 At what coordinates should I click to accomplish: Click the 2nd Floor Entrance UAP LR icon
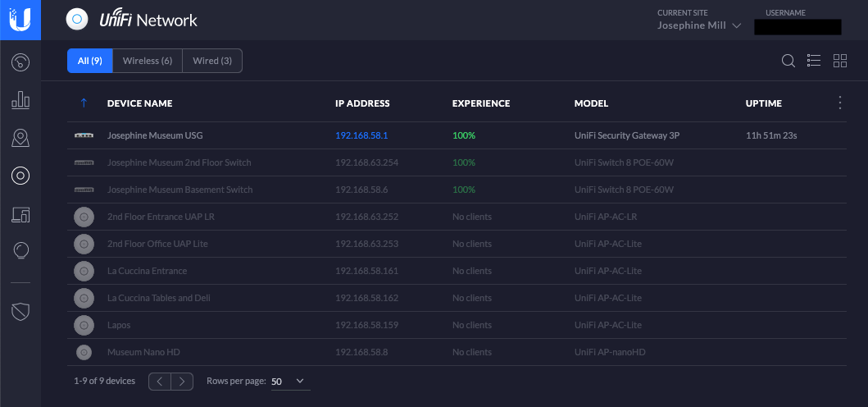pyautogui.click(x=84, y=217)
